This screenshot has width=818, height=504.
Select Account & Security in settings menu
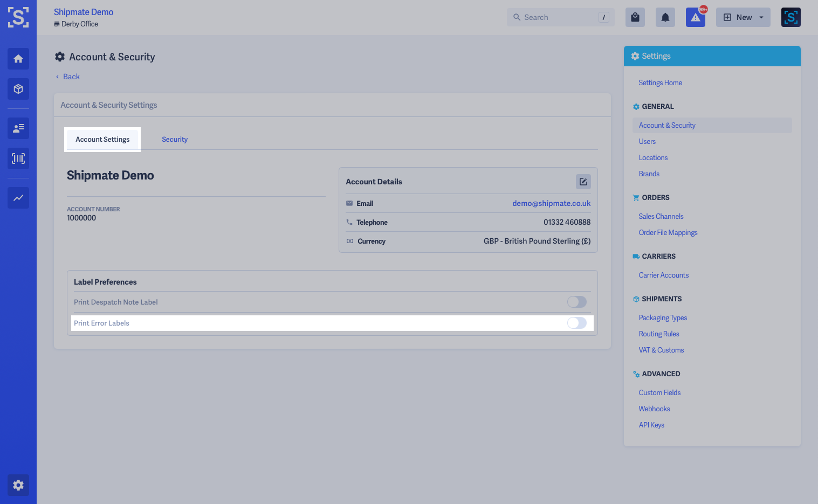712,125
